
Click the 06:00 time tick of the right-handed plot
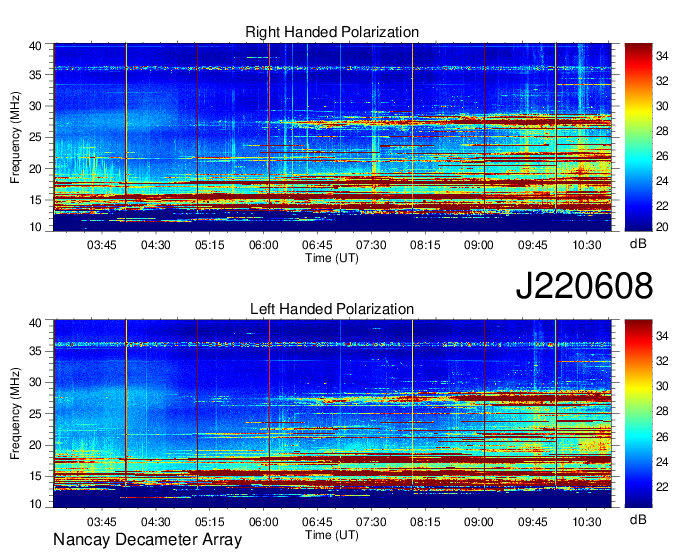tap(263, 245)
